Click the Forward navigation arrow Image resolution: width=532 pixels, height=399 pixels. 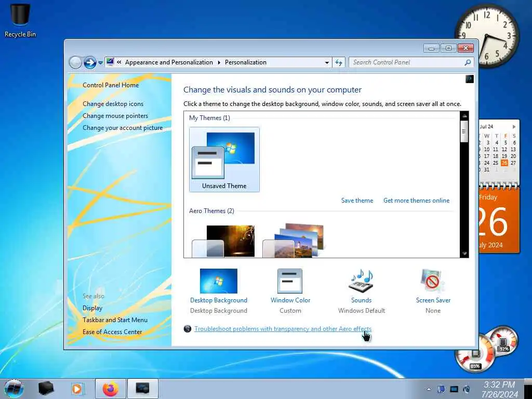click(90, 62)
